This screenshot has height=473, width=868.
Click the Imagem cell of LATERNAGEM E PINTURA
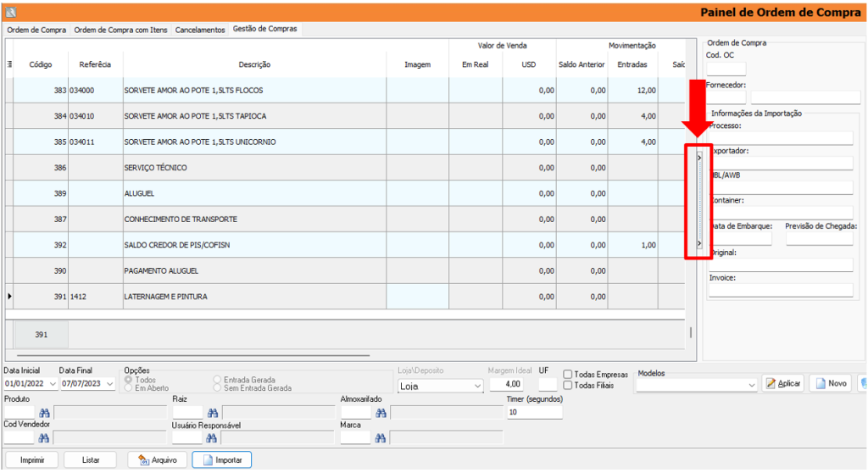(417, 297)
